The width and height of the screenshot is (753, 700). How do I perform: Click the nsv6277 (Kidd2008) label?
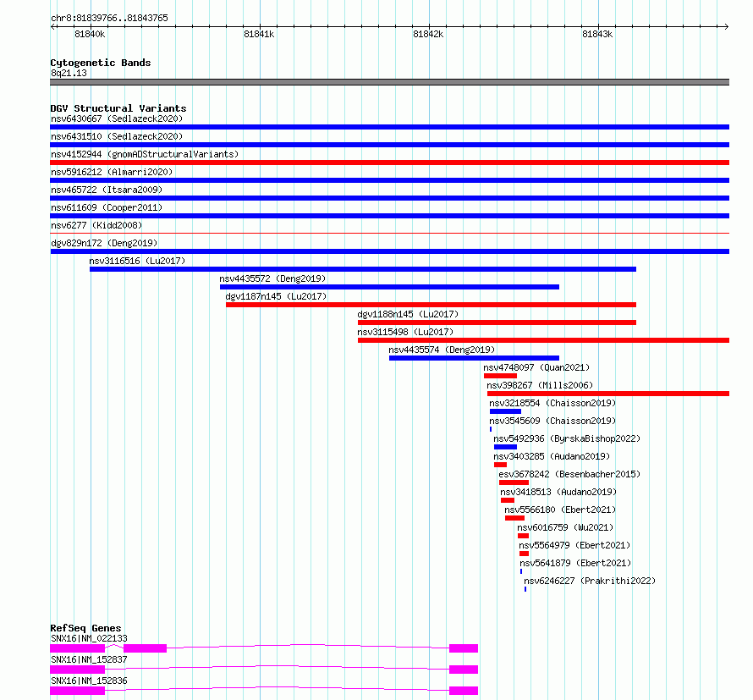pos(96,225)
